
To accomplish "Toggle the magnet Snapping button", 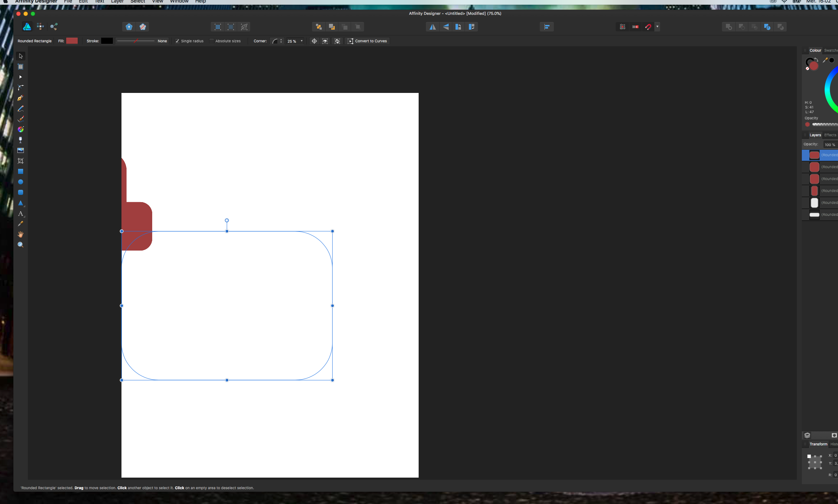I will 648,27.
